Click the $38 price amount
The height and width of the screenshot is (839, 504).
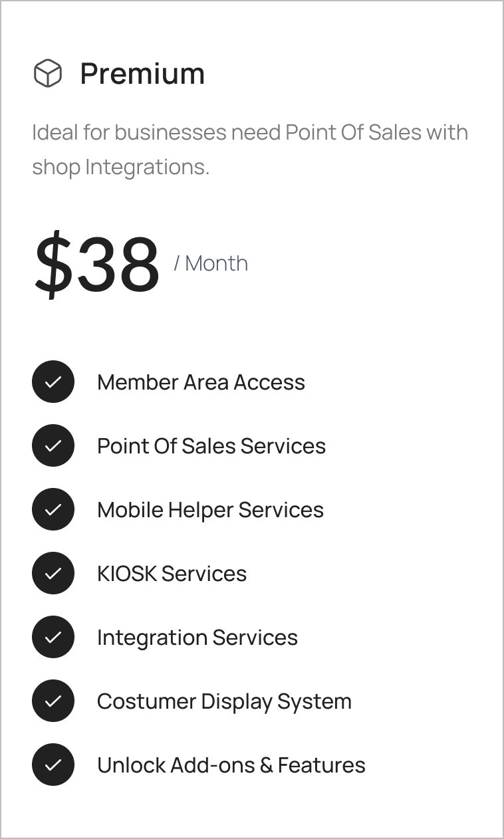pos(97,264)
